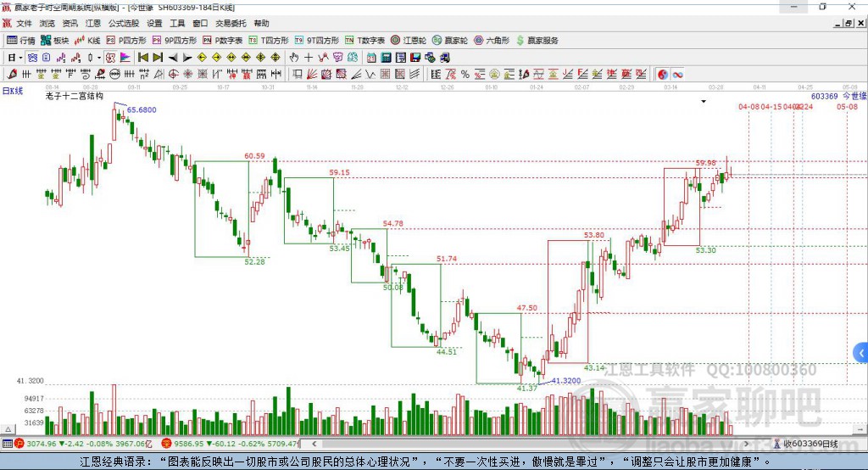Open the 9P四方形 tool

point(174,41)
